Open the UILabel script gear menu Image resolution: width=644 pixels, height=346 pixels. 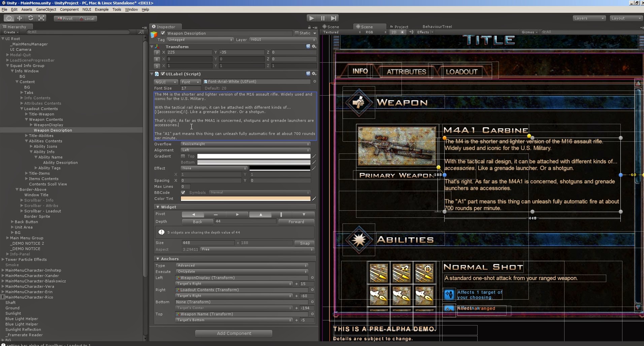pyautogui.click(x=314, y=74)
